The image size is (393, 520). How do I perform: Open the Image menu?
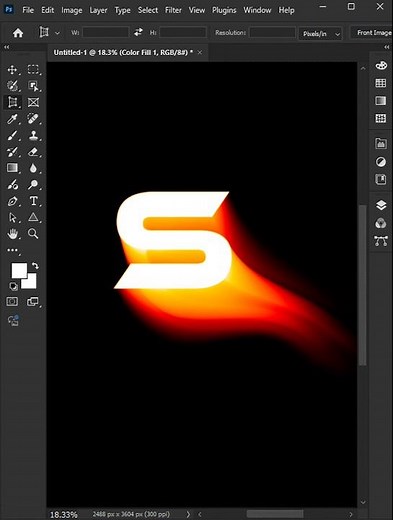[x=72, y=10]
